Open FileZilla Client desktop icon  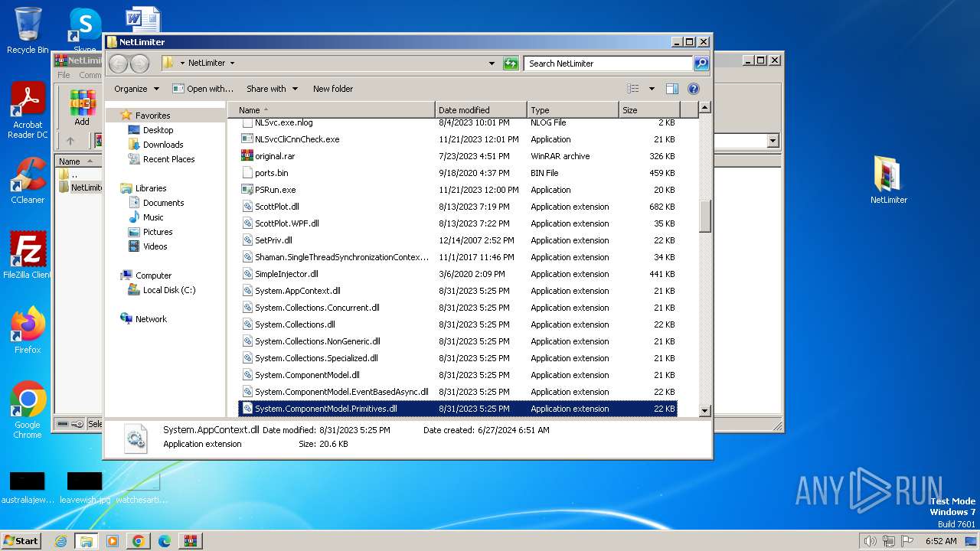(28, 255)
